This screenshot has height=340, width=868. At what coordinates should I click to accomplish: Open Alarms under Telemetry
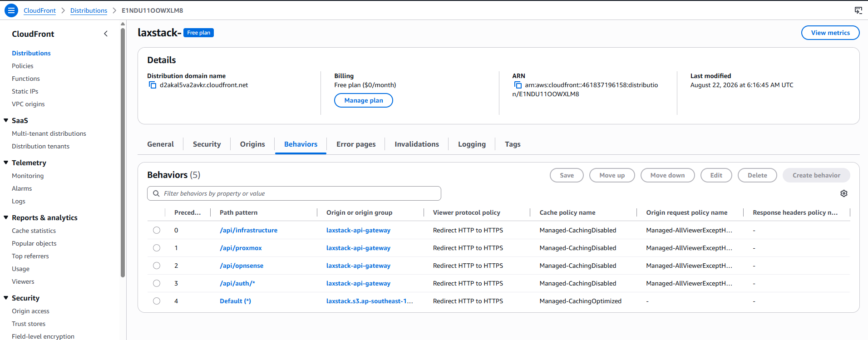point(22,188)
